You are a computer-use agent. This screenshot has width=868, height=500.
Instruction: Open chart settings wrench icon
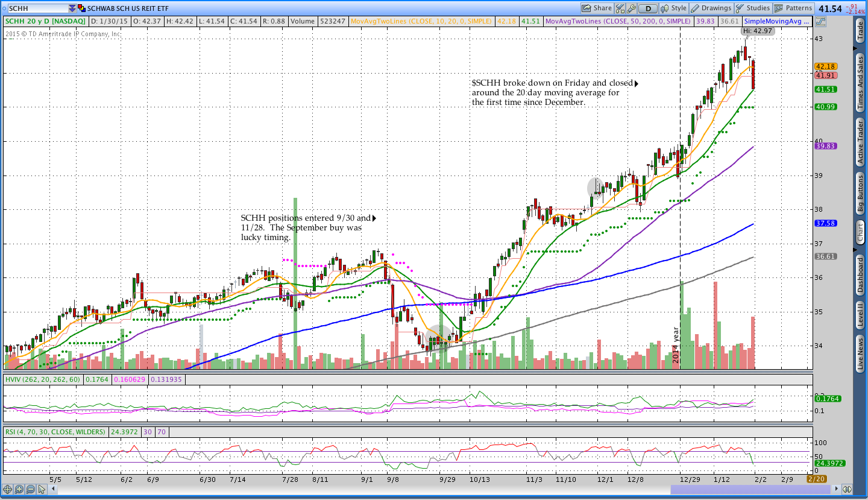tap(631, 8)
